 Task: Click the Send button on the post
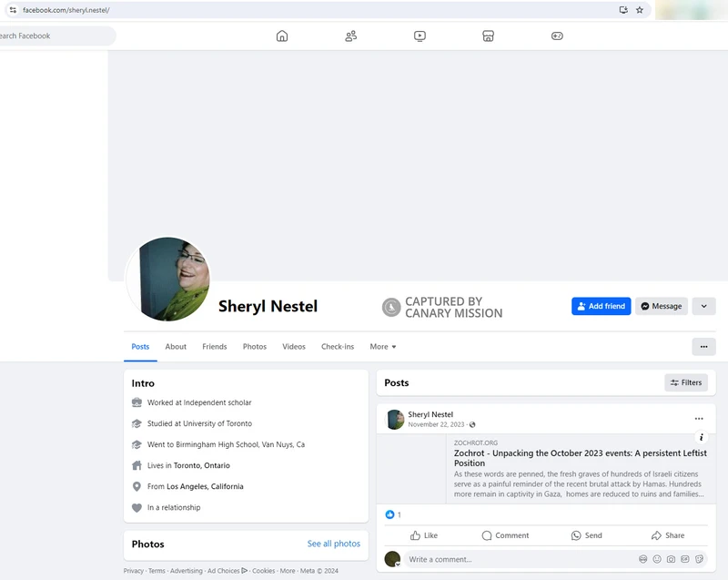click(586, 535)
